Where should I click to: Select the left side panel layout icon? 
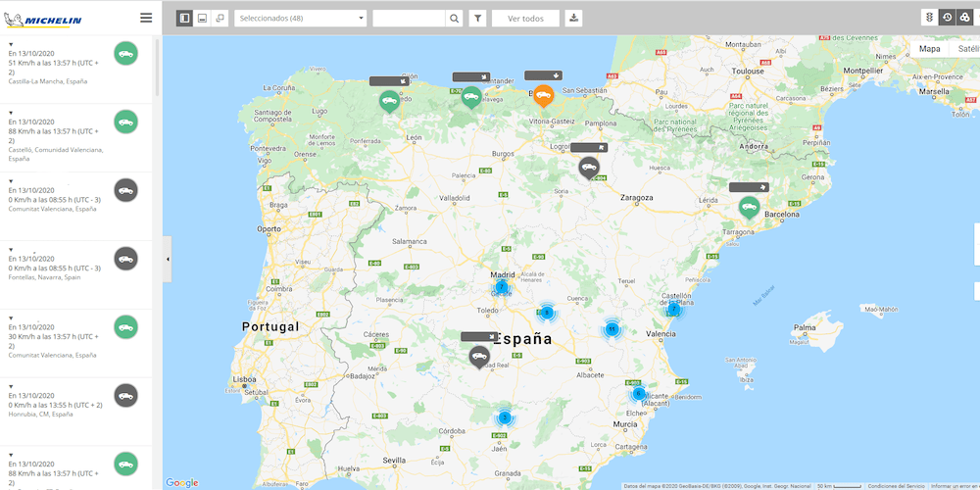tap(184, 18)
